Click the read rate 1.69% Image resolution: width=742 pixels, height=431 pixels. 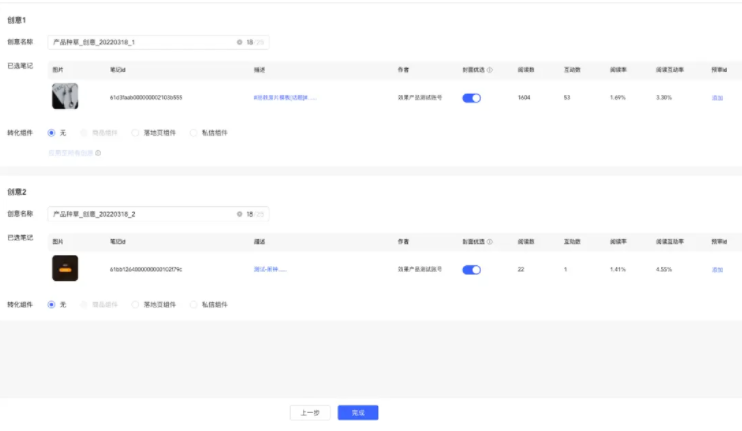coord(618,97)
